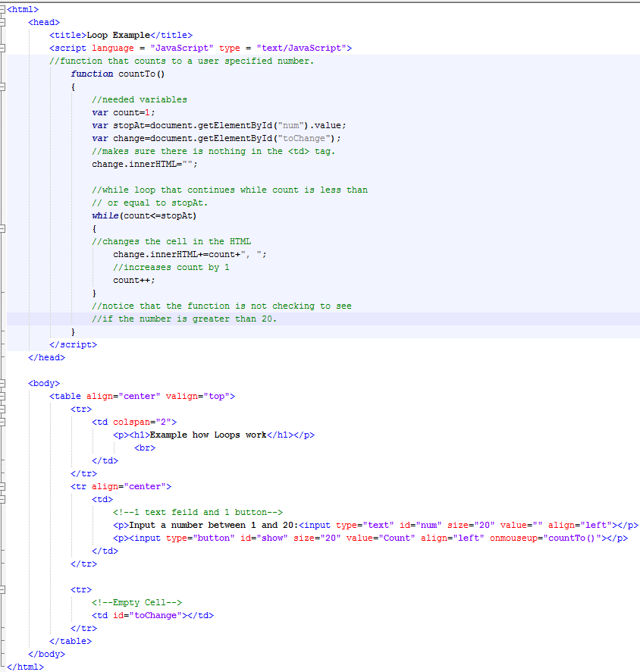Click the 'while(count<=stopAt)' statement

click(144, 215)
